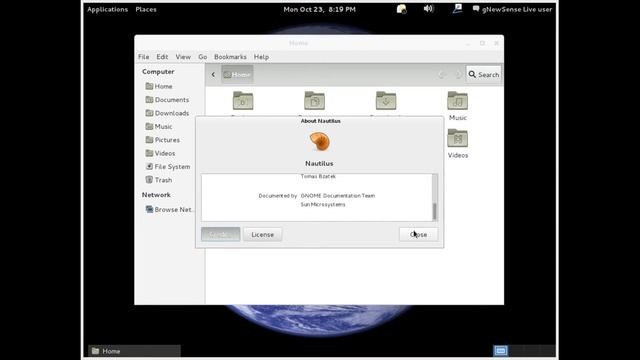Open File System in the sidebar
This screenshot has height=360, width=640.
(168, 167)
